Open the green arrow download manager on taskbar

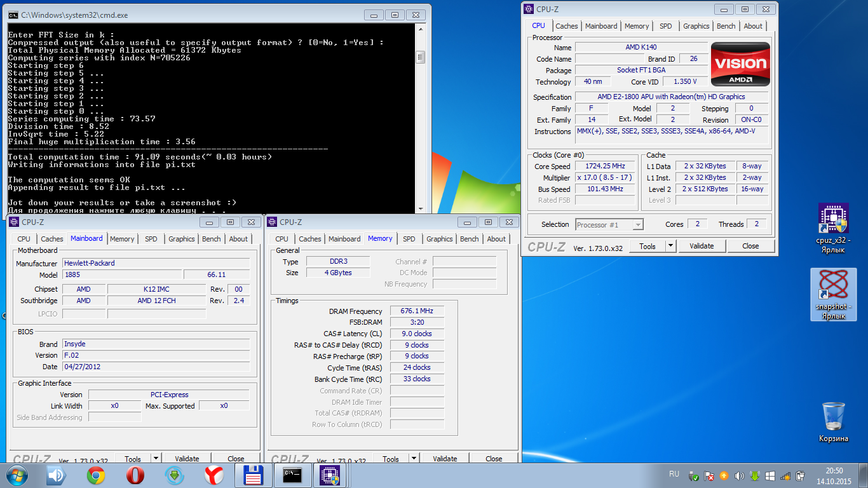click(174, 475)
